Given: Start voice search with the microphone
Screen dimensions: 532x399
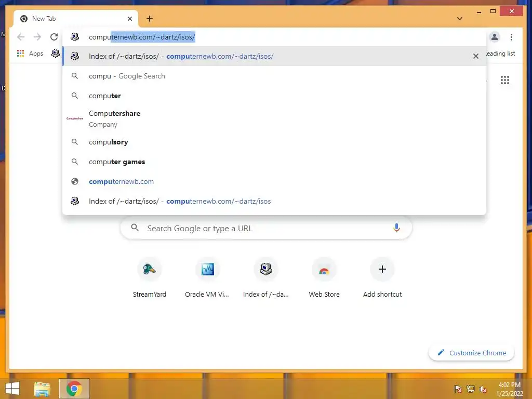Looking at the screenshot, I should tap(396, 228).
